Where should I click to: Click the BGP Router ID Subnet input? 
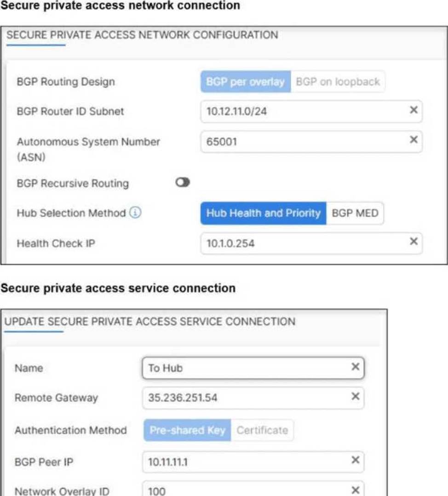tap(299, 111)
